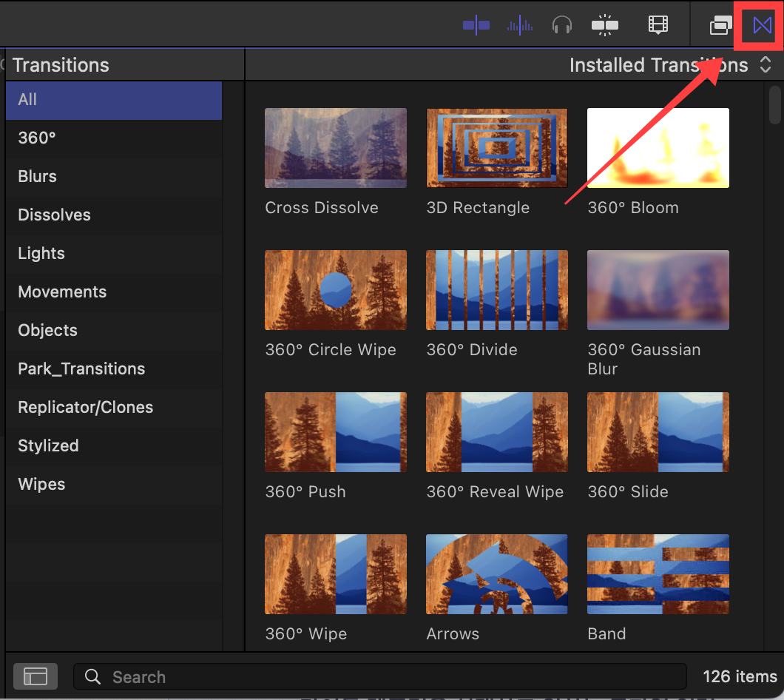The height and width of the screenshot is (700, 784).
Task: Select the Arrows transition thumbnail
Action: [496, 574]
